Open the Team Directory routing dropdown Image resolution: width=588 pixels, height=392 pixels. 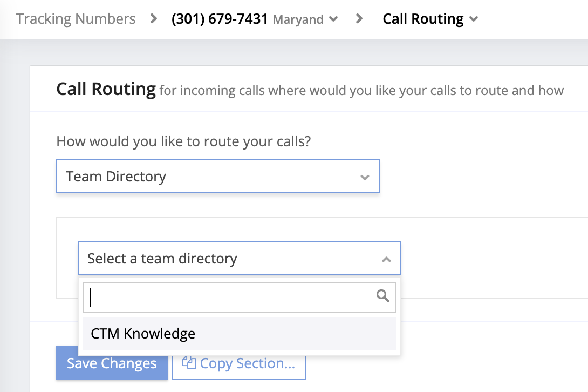point(217,177)
